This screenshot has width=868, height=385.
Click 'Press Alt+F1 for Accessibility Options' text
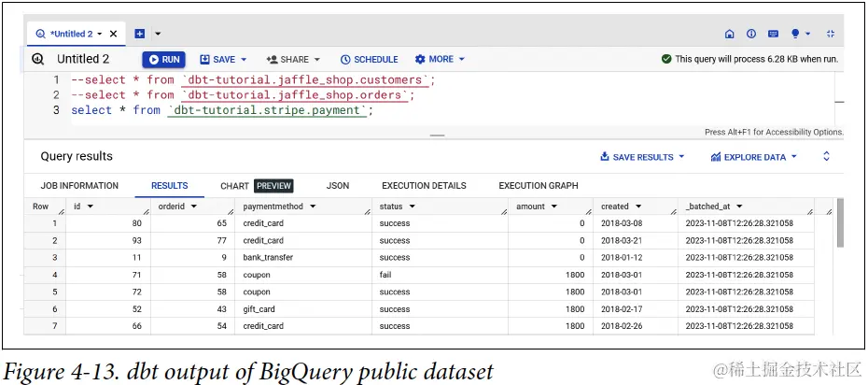[x=774, y=132]
